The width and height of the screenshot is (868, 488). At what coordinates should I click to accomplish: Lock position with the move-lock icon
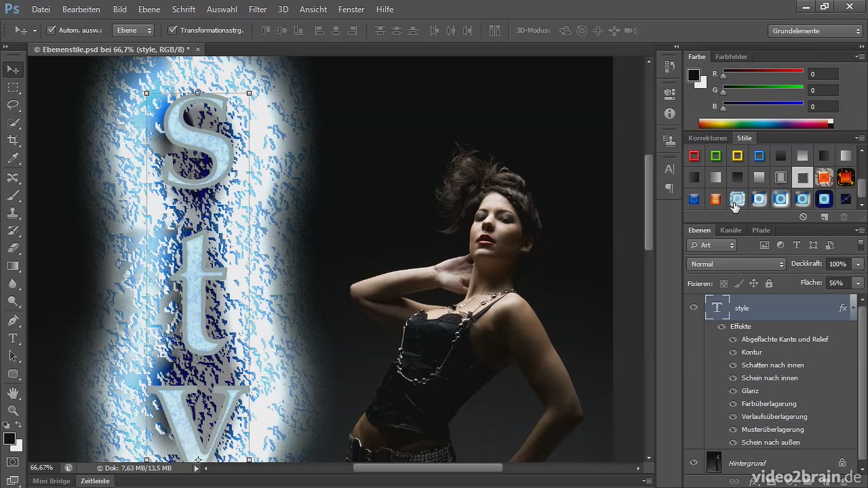click(x=753, y=283)
